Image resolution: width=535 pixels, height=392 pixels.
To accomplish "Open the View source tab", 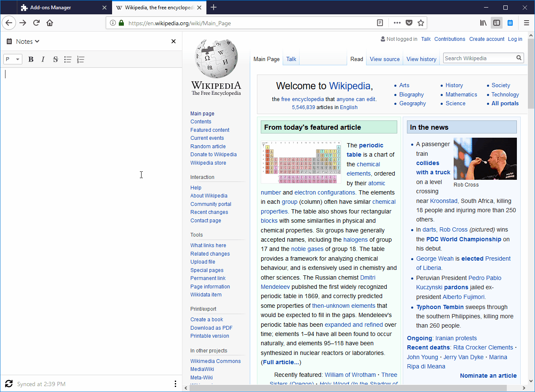I will pyautogui.click(x=385, y=59).
